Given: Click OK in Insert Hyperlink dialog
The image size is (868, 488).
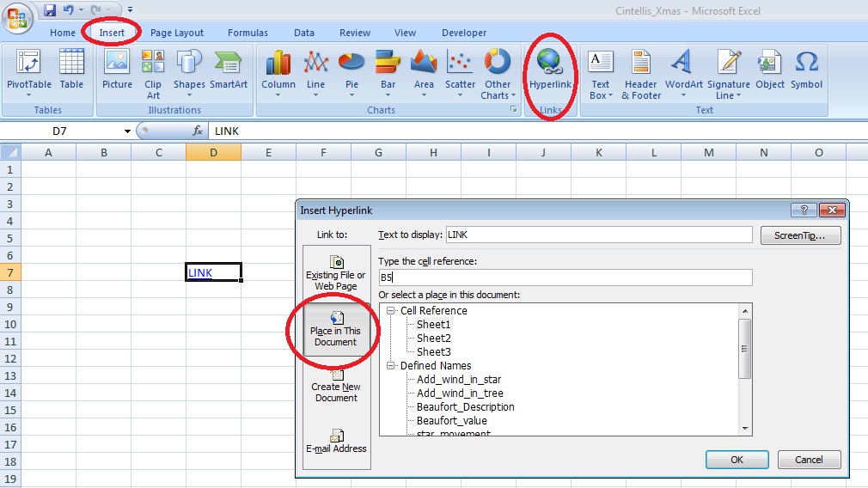Looking at the screenshot, I should click(x=737, y=460).
